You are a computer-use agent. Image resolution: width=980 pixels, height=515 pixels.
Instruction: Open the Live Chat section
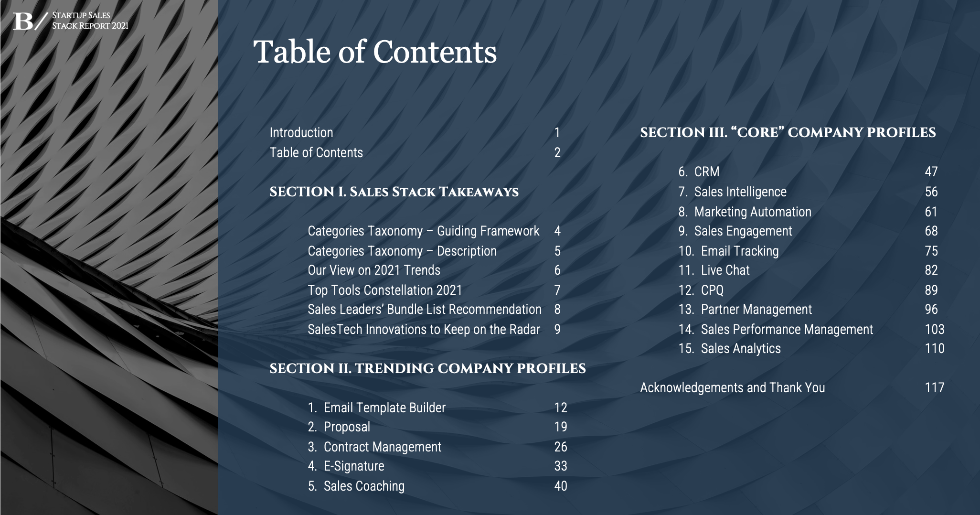[725, 270]
